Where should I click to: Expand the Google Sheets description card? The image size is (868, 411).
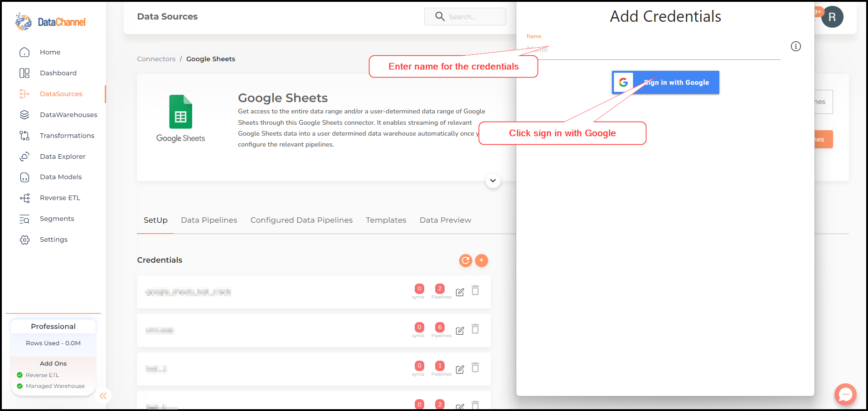(x=493, y=181)
